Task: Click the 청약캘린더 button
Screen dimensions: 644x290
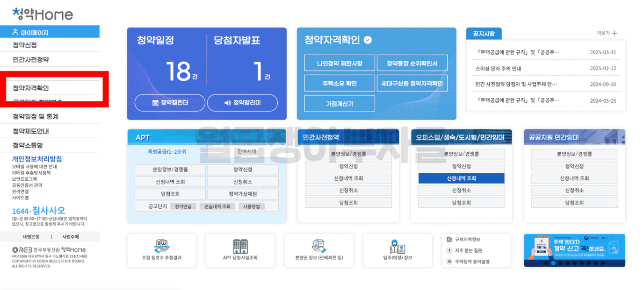Action: (x=170, y=103)
